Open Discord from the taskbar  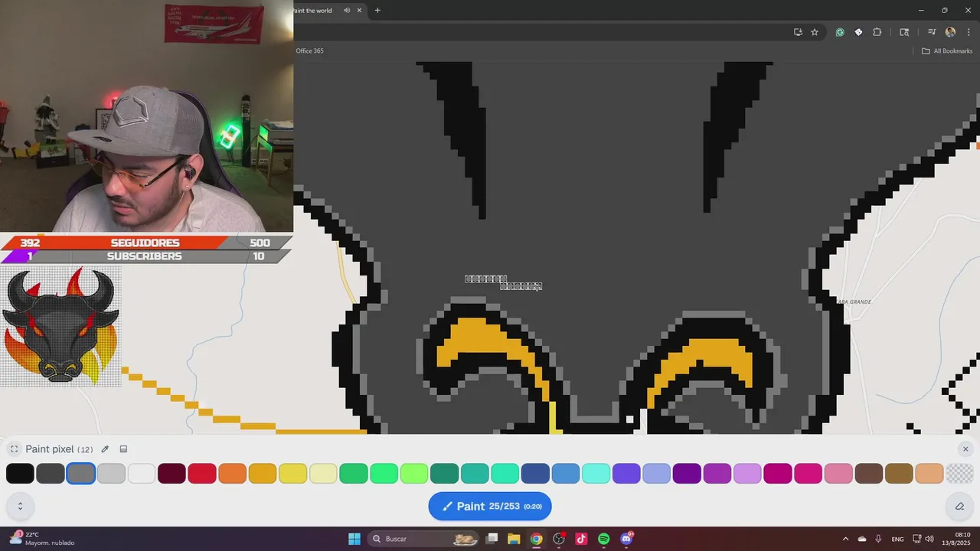(626, 539)
